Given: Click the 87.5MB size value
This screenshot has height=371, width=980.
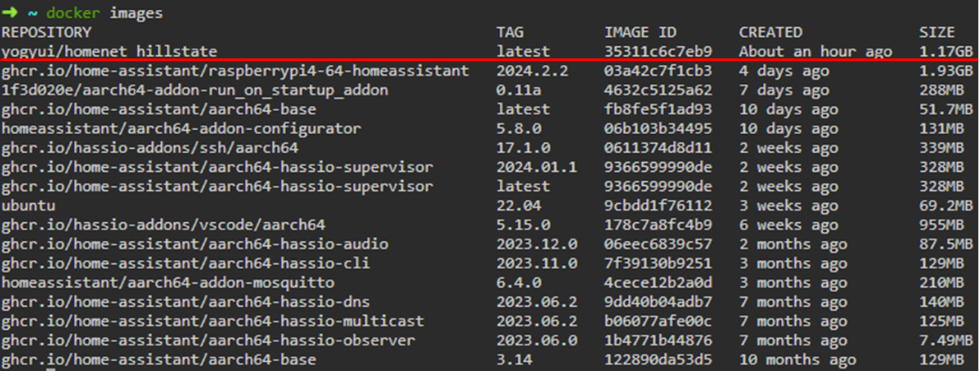Looking at the screenshot, I should coord(945,244).
